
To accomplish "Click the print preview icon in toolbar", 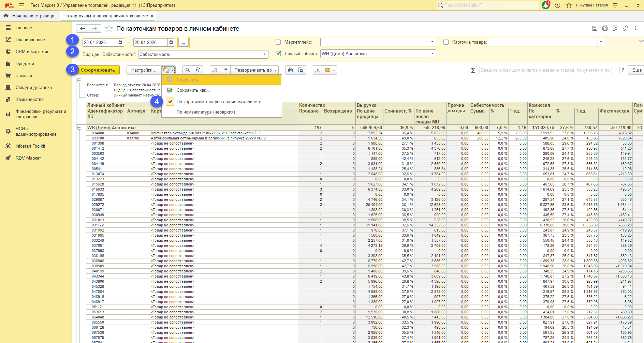I will (x=301, y=70).
